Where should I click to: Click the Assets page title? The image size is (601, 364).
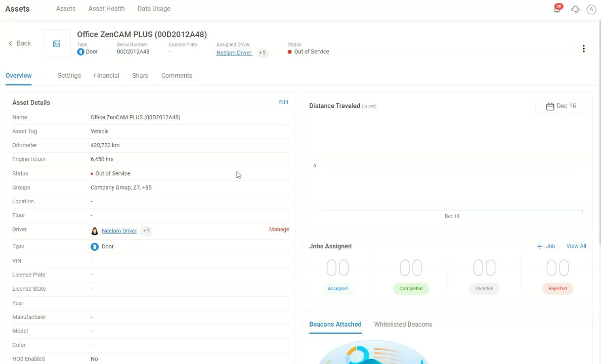point(17,9)
